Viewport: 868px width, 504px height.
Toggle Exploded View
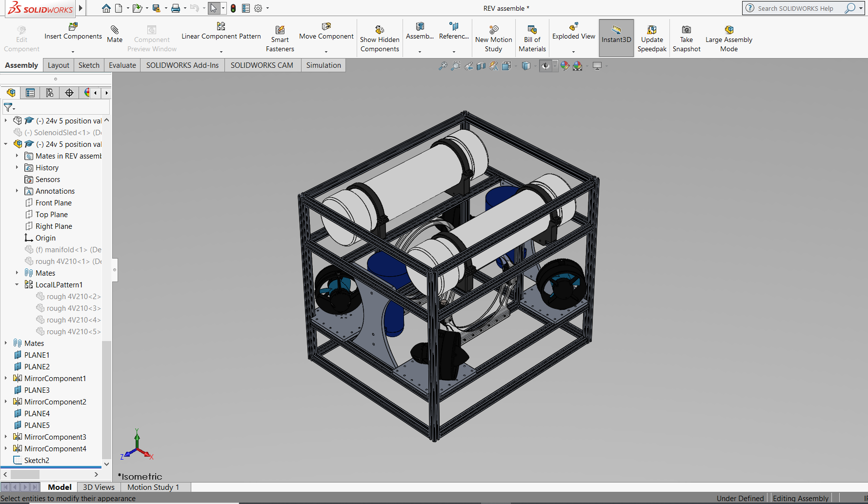(x=573, y=27)
